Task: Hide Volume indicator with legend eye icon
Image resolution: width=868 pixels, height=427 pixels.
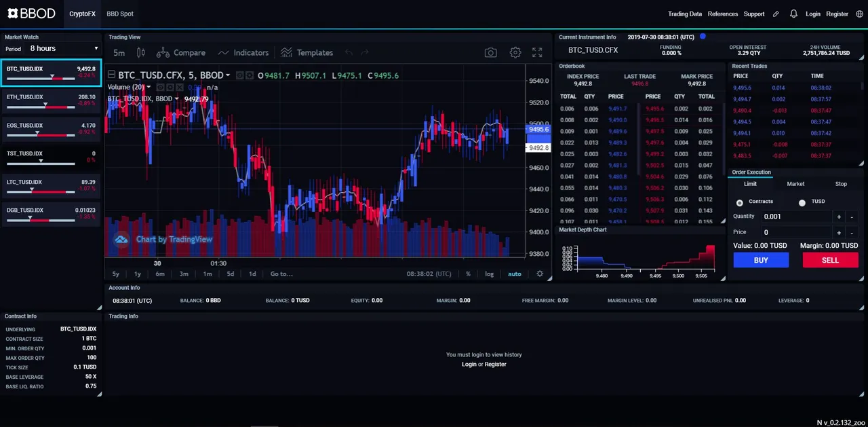Action: (160, 88)
